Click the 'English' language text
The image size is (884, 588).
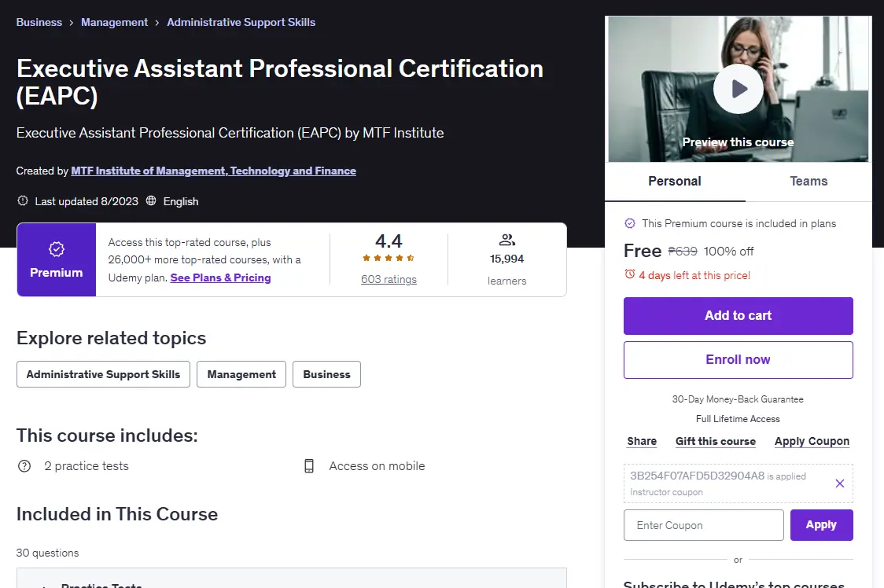click(181, 201)
